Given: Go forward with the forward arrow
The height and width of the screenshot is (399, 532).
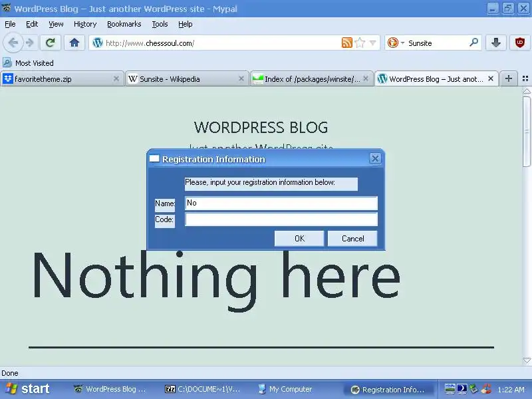Looking at the screenshot, I should (30, 43).
